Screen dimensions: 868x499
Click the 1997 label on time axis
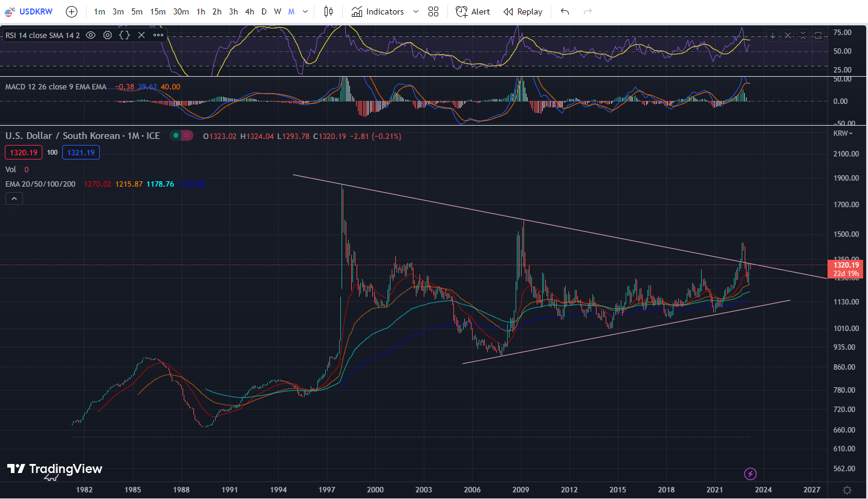pyautogui.click(x=327, y=490)
